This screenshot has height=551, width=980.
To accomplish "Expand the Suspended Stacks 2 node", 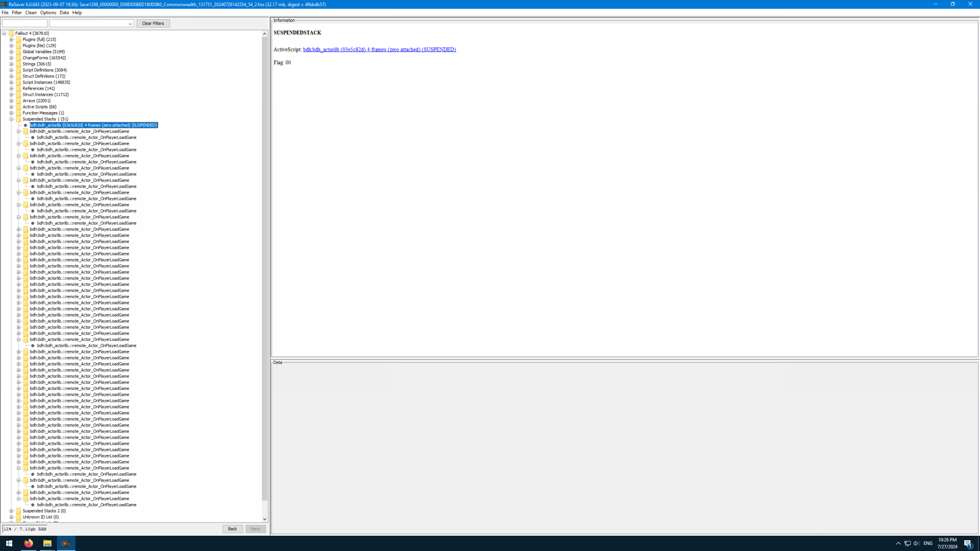I will tap(11, 511).
